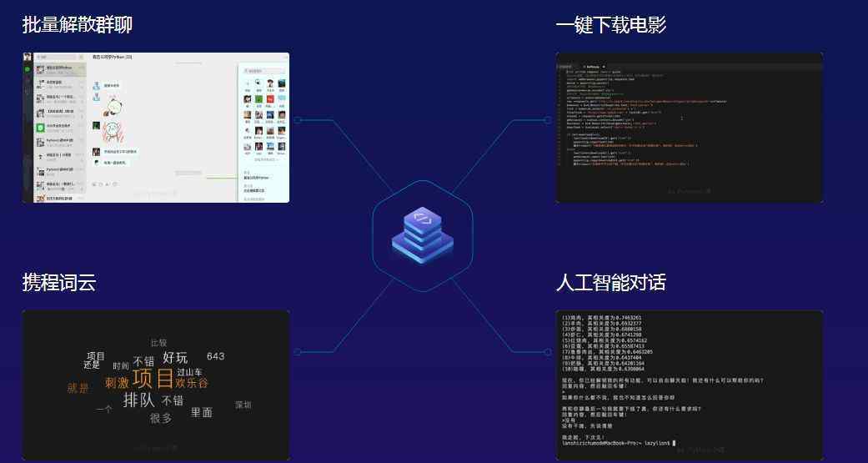
Task: Click the number 643 in the word cloud
Action: tap(215, 356)
